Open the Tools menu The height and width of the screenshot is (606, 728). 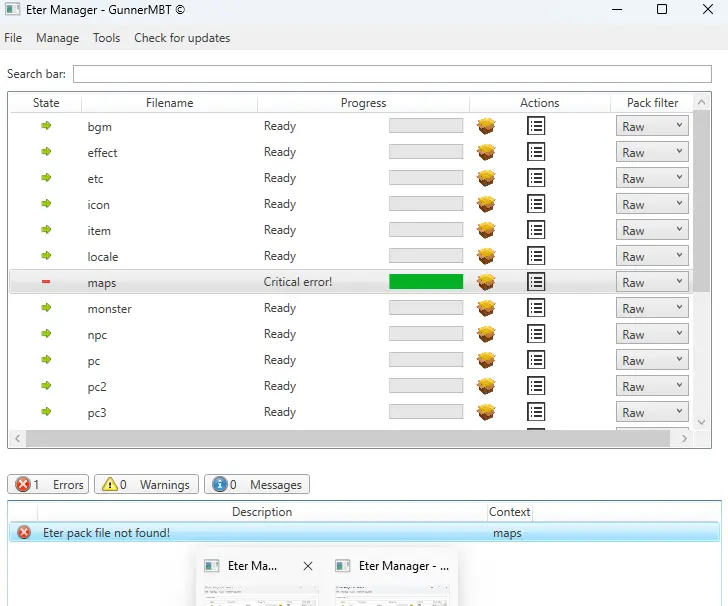[106, 38]
